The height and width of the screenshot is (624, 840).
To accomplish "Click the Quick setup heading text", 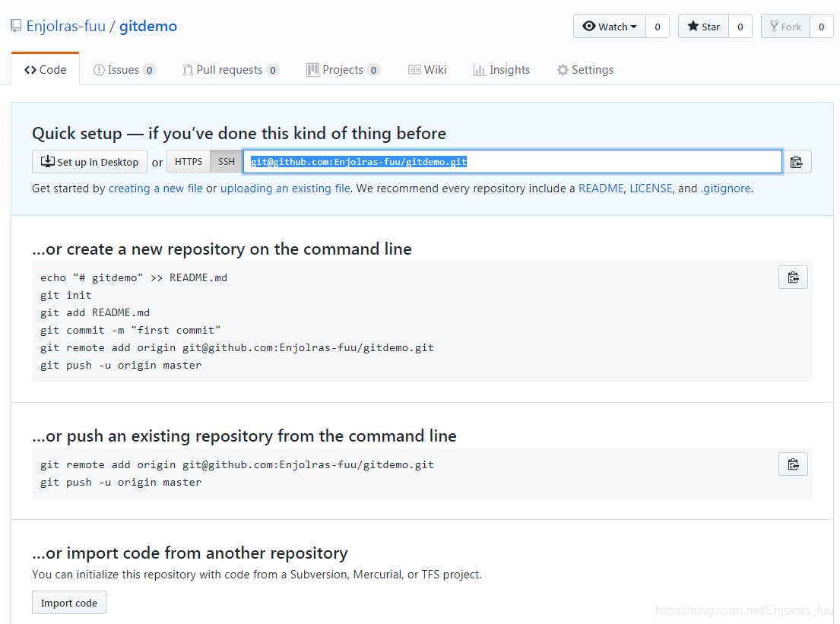I will point(239,133).
